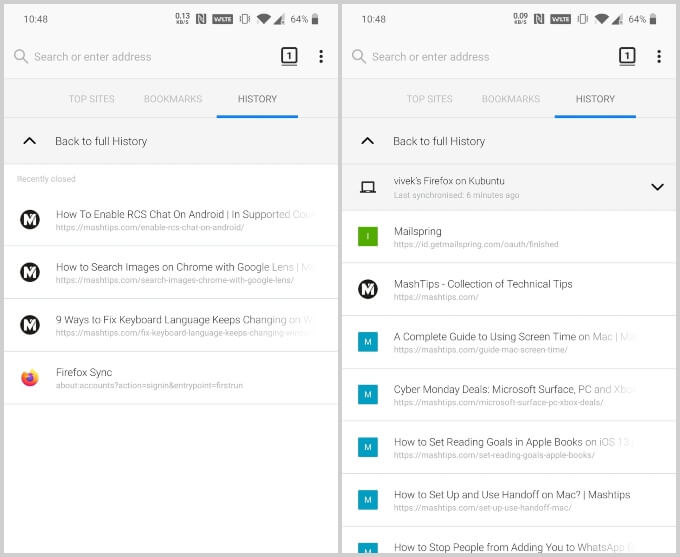Open How to Set Reading Goals entry
This screenshot has width=680, height=557.
point(509,447)
